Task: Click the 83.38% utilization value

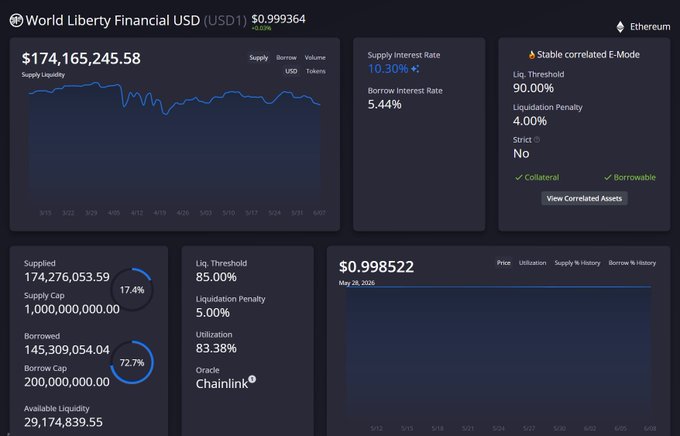Action: 216,348
